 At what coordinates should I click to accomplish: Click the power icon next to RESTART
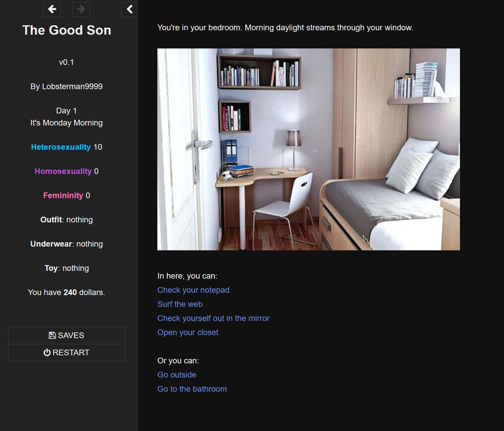coord(46,352)
